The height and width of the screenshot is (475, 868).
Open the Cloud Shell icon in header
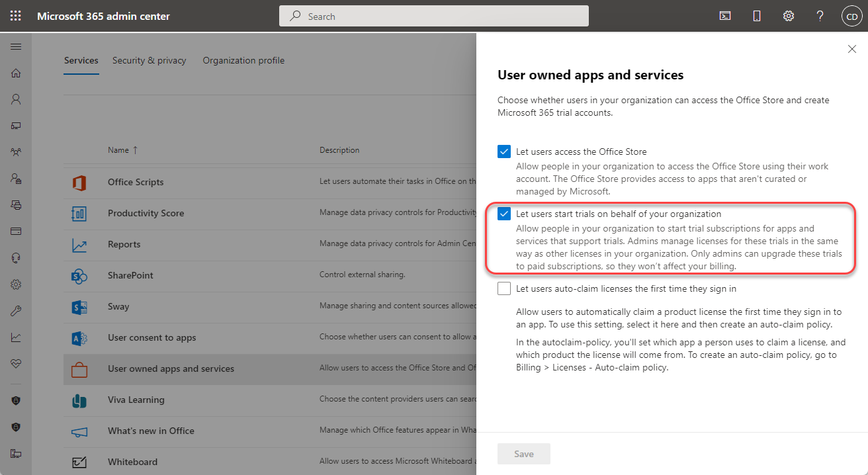[x=725, y=16]
